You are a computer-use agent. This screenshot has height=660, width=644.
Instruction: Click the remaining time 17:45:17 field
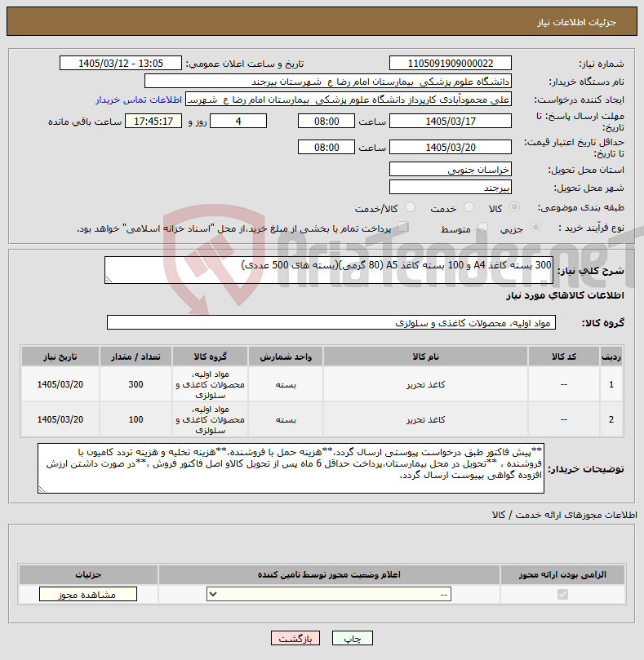tap(153, 122)
